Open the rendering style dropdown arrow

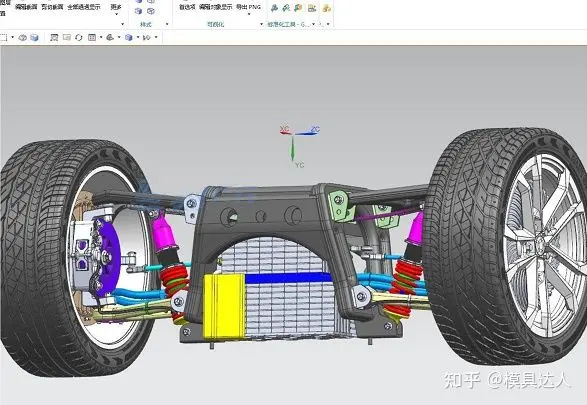[x=138, y=37]
